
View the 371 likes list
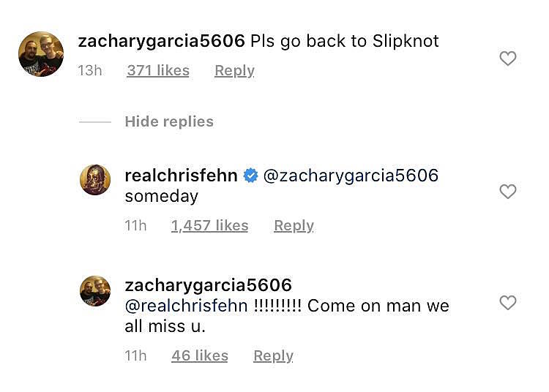tap(158, 71)
